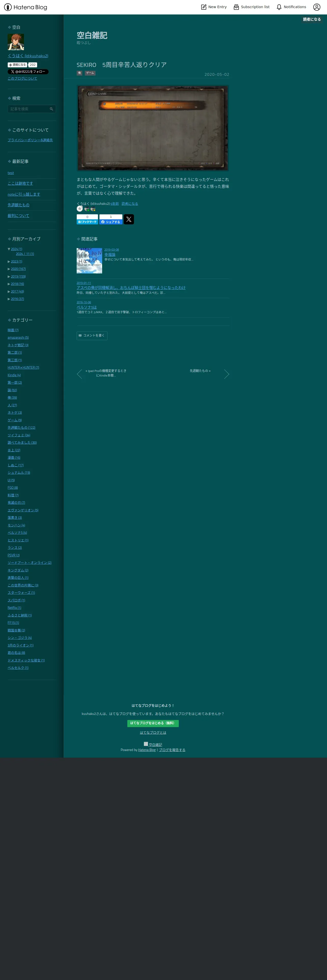The image size is (327, 980).
Task: Go to previous entry with left arrow
Action: click(79, 374)
